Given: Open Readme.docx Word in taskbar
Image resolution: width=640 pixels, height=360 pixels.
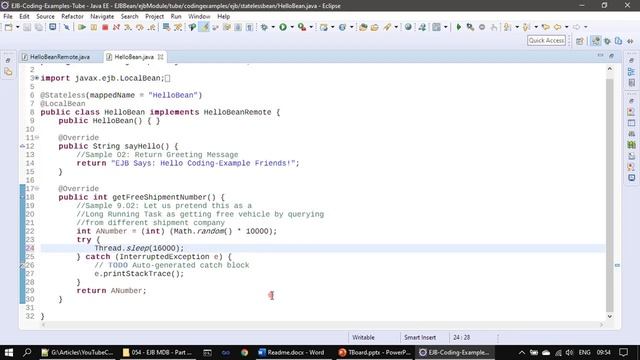Looking at the screenshot, I should pyautogui.click(x=291, y=352).
